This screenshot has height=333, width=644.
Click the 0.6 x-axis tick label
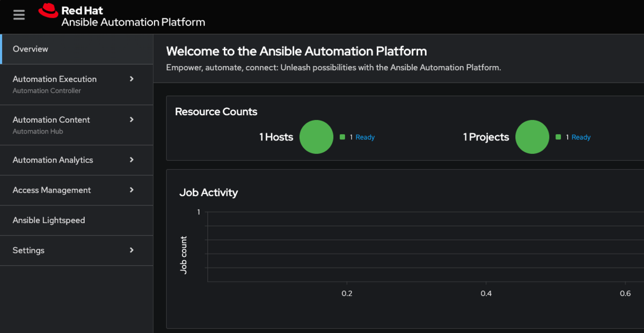pos(625,293)
